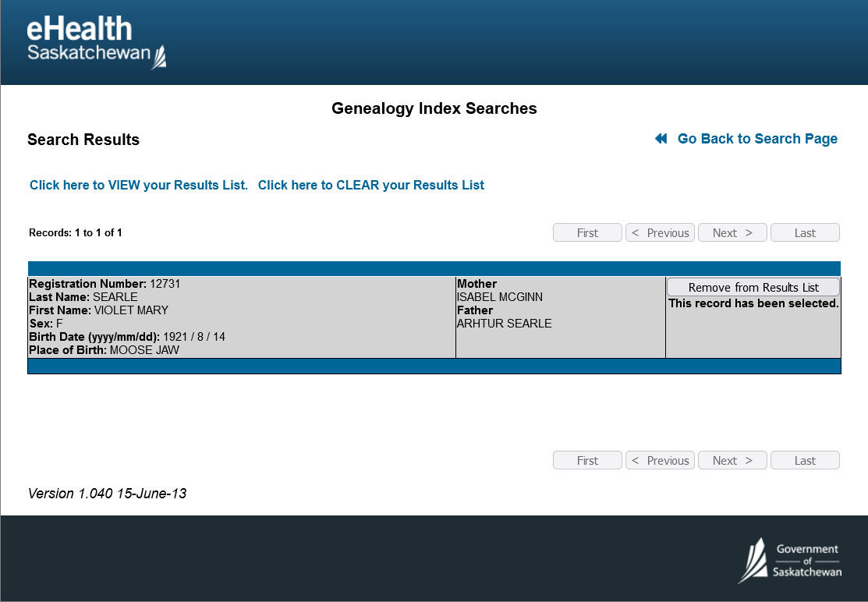Click the Records 1 to 1 of 1 label
This screenshot has height=602, width=868.
click(x=76, y=233)
